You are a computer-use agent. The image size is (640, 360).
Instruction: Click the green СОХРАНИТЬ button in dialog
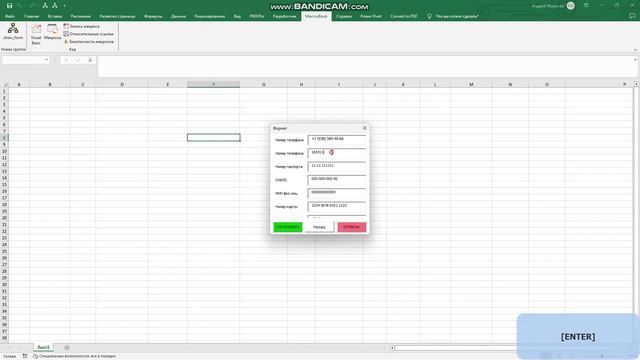click(x=288, y=227)
